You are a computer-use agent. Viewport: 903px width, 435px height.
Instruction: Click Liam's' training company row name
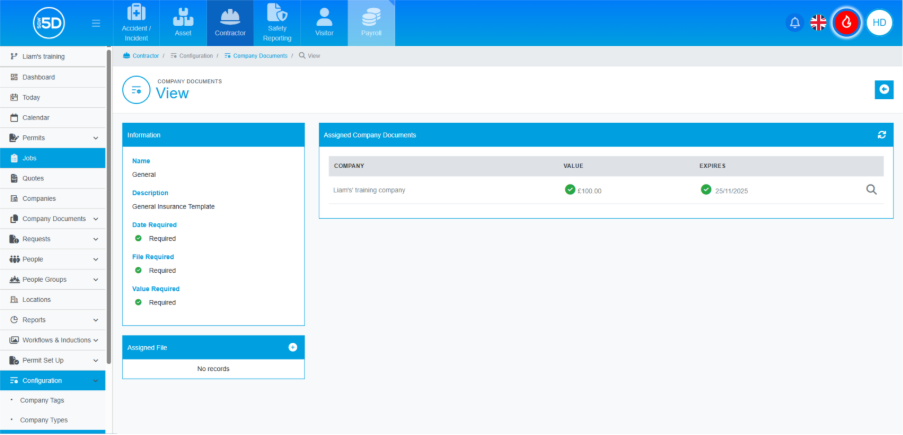coord(369,190)
